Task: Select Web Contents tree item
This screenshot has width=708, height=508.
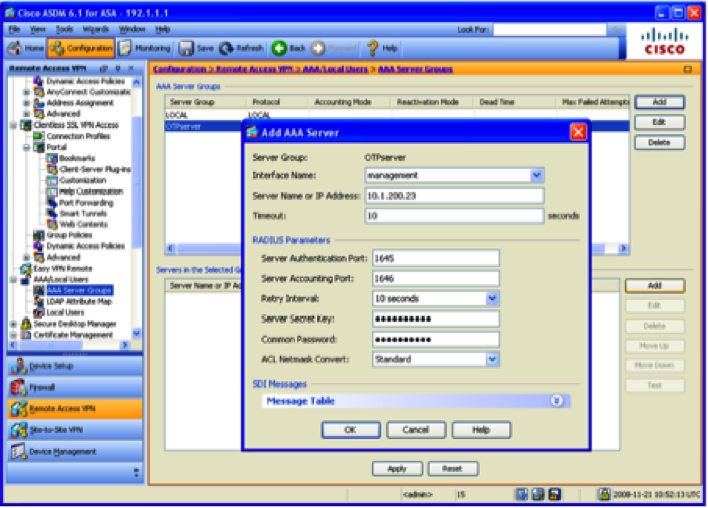Action: [x=84, y=224]
